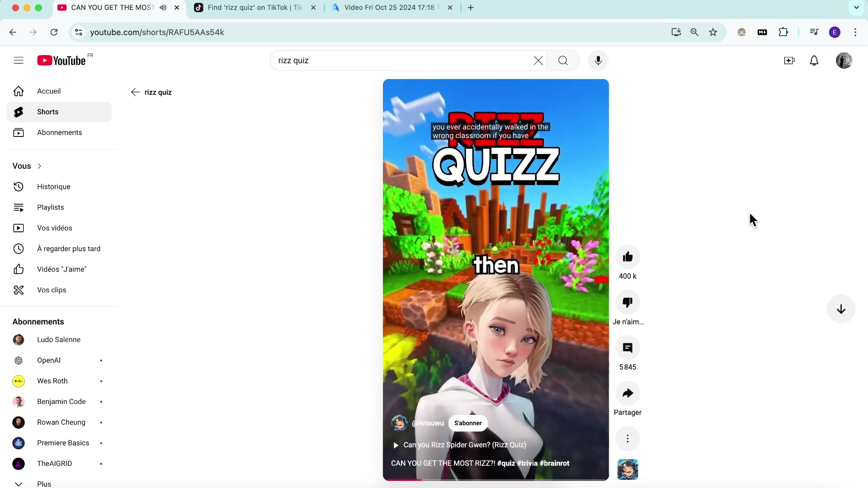Click the Chrome forward arrow
Image resolution: width=868 pixels, height=488 pixels.
[33, 32]
